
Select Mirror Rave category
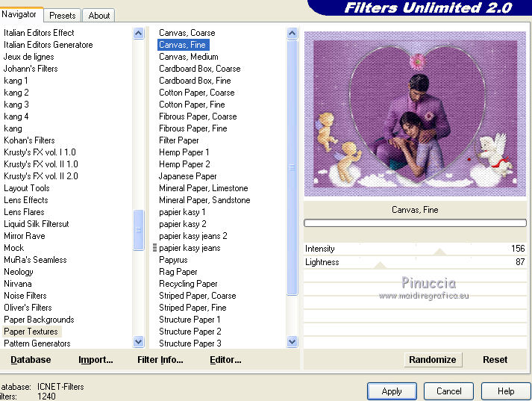pos(25,236)
